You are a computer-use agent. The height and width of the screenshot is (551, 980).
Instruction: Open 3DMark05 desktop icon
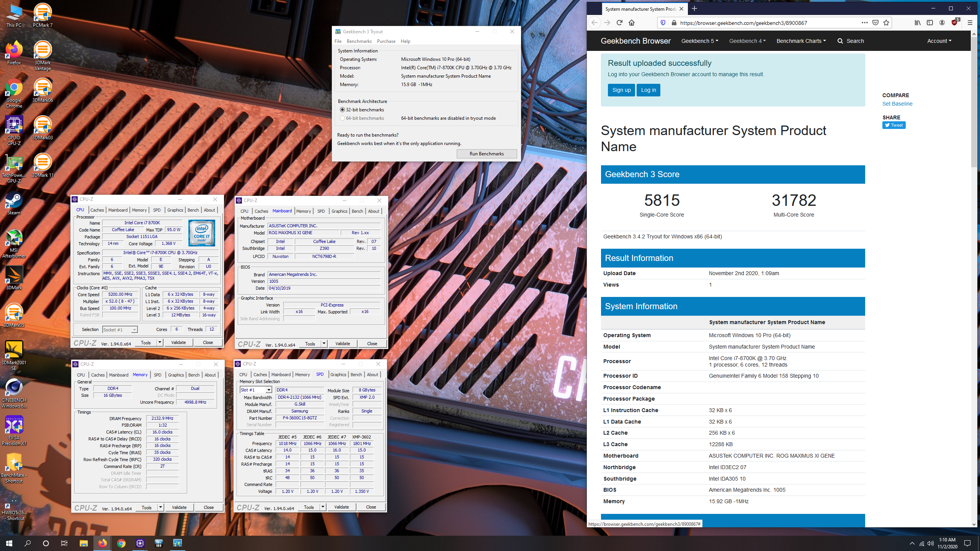[14, 315]
